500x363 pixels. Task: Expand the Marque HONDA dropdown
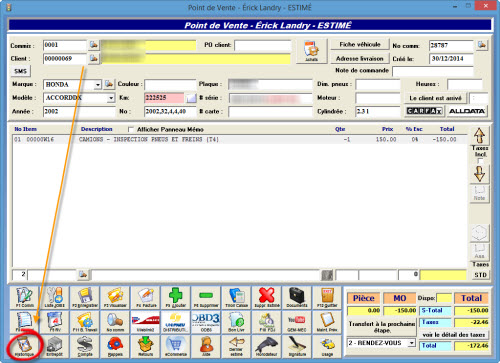click(97, 85)
